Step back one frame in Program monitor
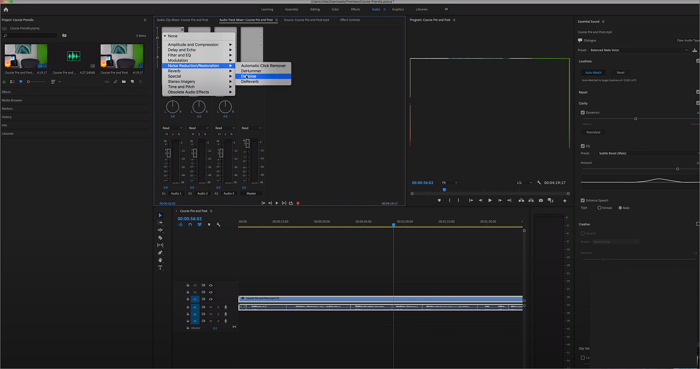This screenshot has width=700, height=369. pyautogui.click(x=480, y=201)
